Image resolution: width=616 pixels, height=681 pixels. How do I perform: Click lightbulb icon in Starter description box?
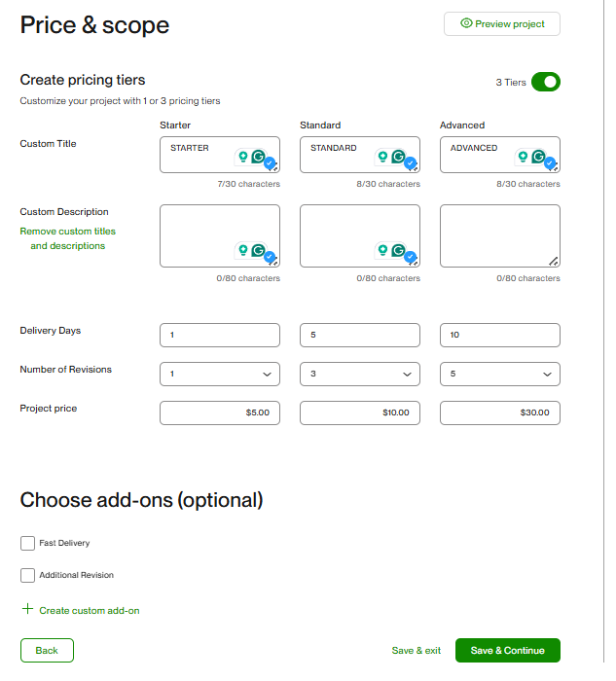point(243,250)
